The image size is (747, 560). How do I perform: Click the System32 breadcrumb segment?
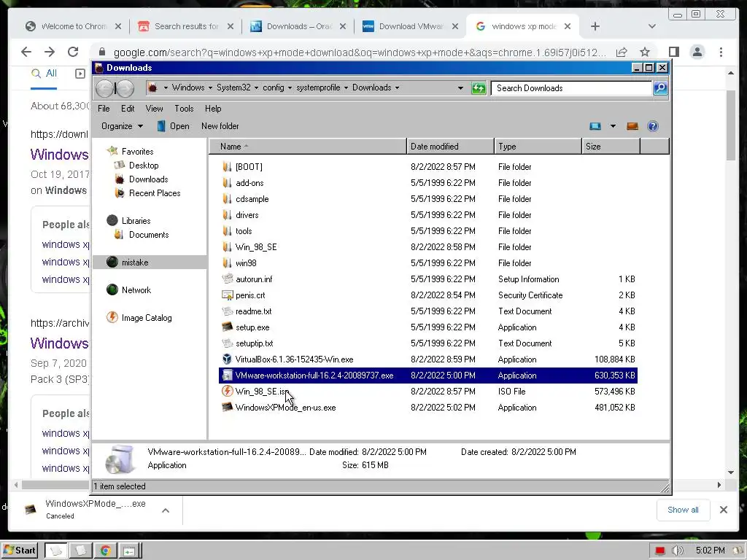[233, 87]
